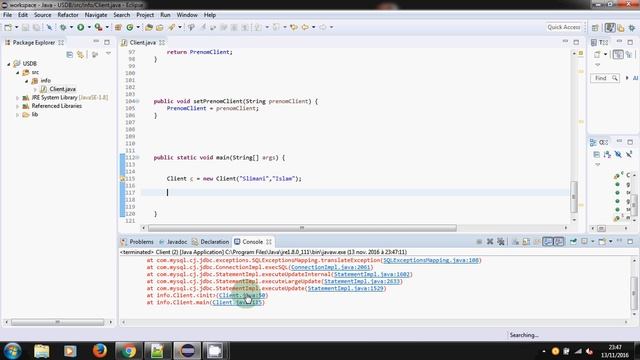
Task: Follow the ConnectionImpl.java:2061 link
Action: [331, 267]
